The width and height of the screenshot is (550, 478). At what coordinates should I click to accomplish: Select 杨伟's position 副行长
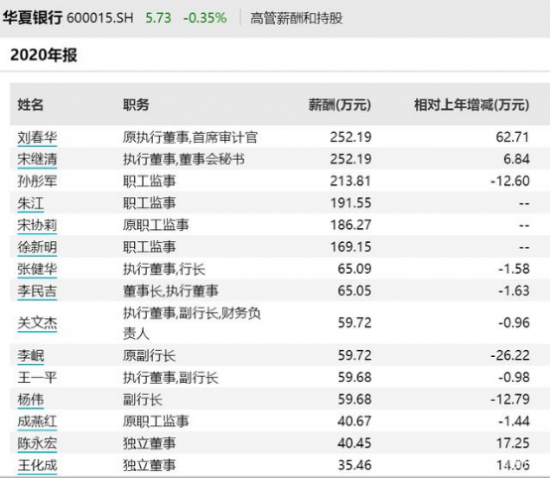tap(142, 399)
